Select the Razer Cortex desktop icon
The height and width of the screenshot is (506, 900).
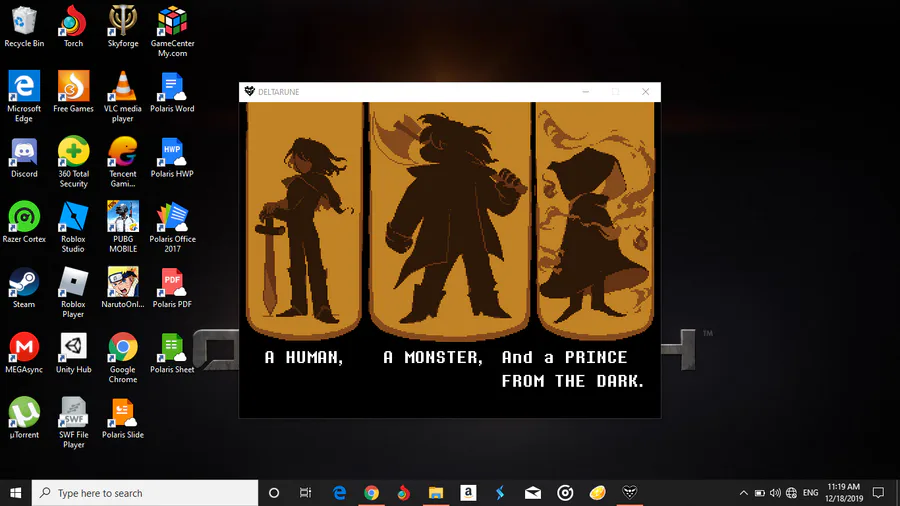[x=24, y=222]
